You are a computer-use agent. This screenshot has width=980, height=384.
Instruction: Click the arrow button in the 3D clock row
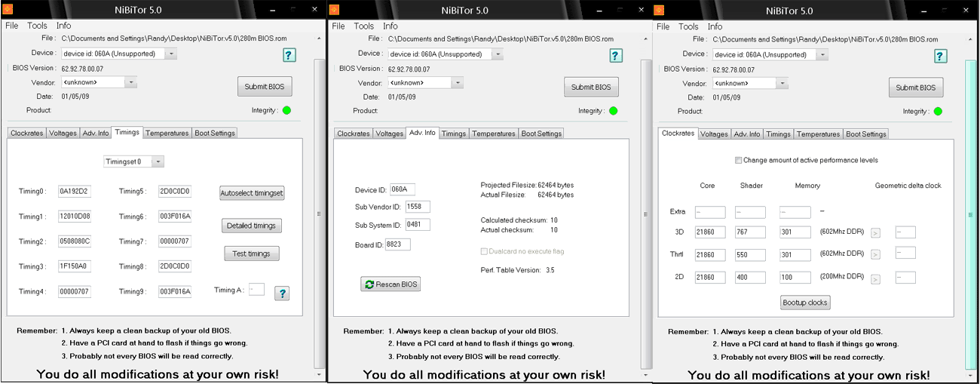pos(875,233)
